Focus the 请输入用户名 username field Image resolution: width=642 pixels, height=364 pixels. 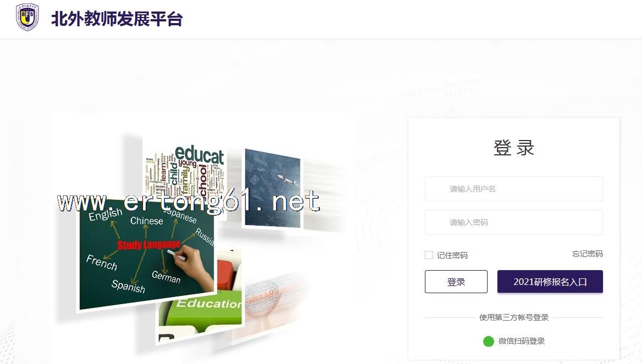514,189
